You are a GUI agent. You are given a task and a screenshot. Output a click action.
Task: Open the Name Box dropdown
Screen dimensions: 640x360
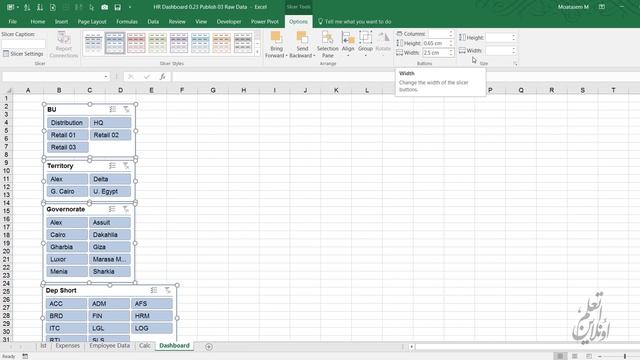106,76
